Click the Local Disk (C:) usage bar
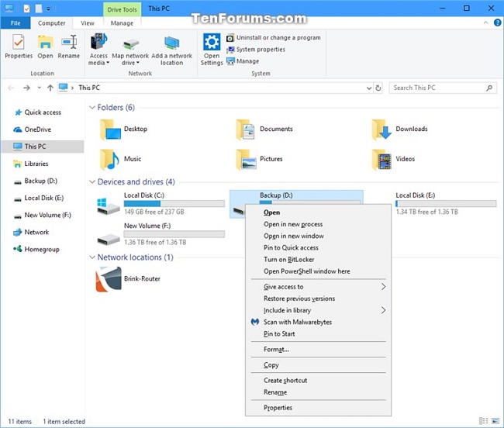Screen dimensions: 504x428 (174, 203)
